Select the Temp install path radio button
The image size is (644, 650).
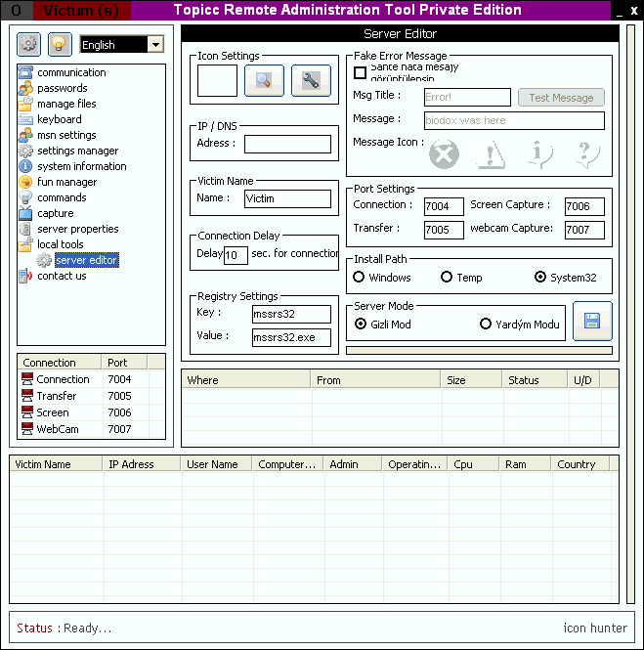tap(447, 278)
